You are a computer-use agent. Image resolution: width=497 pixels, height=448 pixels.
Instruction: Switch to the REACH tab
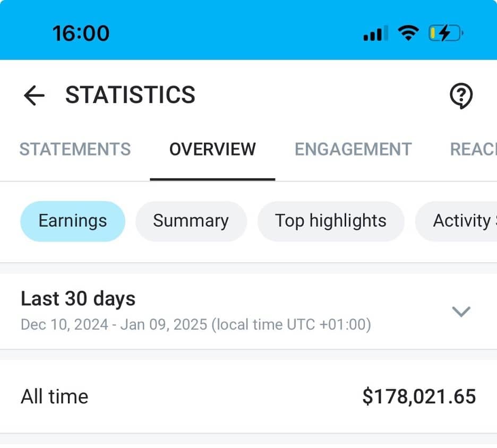tap(475, 149)
